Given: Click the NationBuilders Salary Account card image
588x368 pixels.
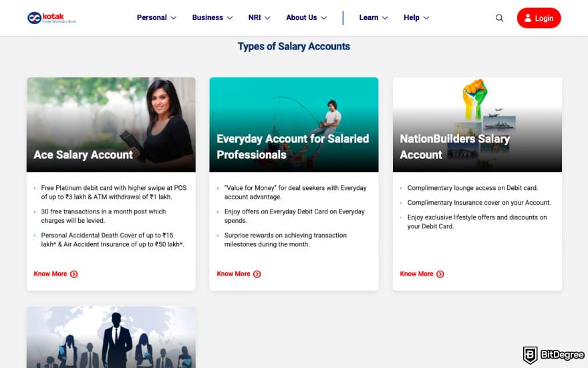Looking at the screenshot, I should pos(477,124).
